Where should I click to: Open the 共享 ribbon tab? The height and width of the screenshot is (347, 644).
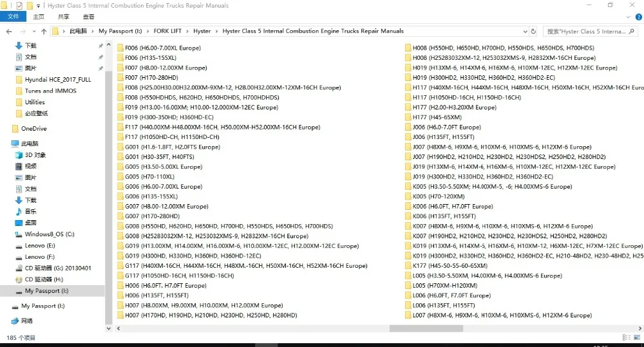click(63, 17)
